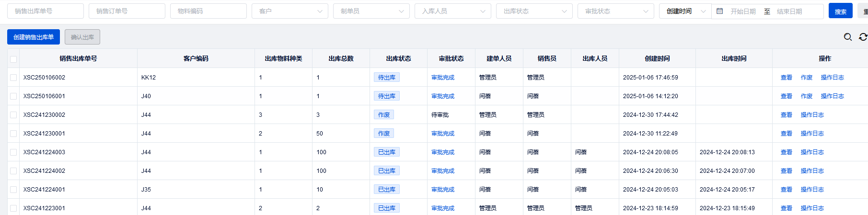Click the 出库状态 column header

point(398,58)
